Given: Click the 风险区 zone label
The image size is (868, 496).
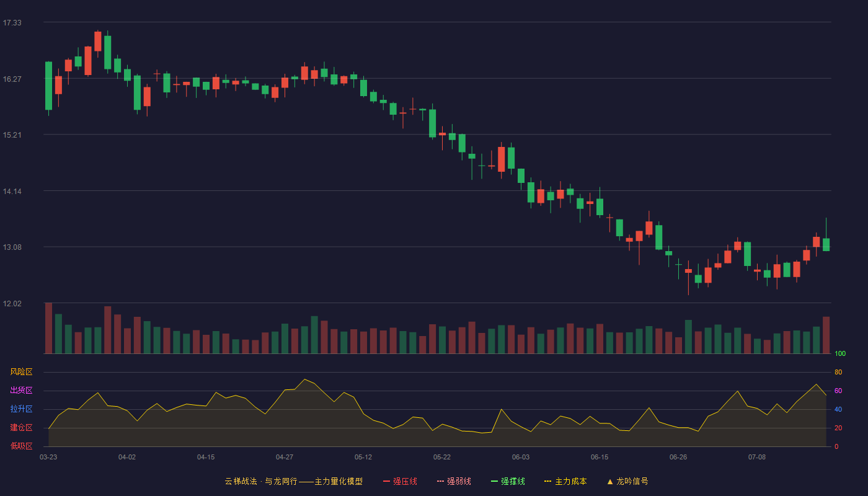Looking at the screenshot, I should (x=21, y=372).
